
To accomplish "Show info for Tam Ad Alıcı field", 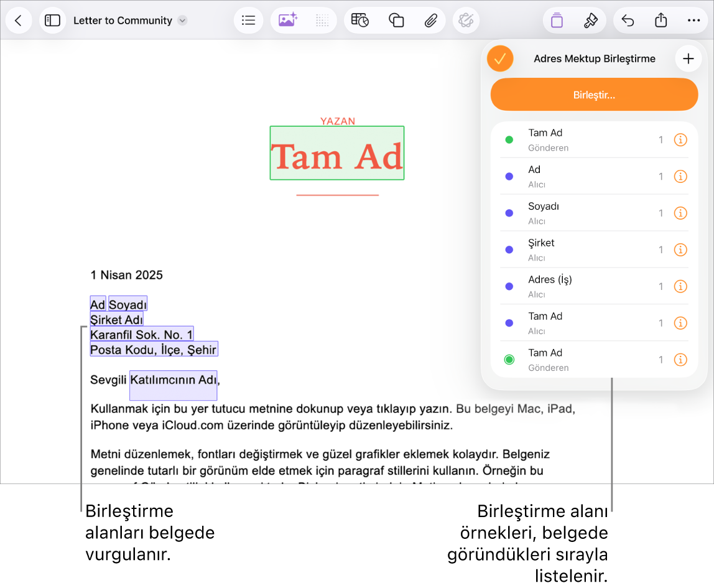I will coord(680,324).
